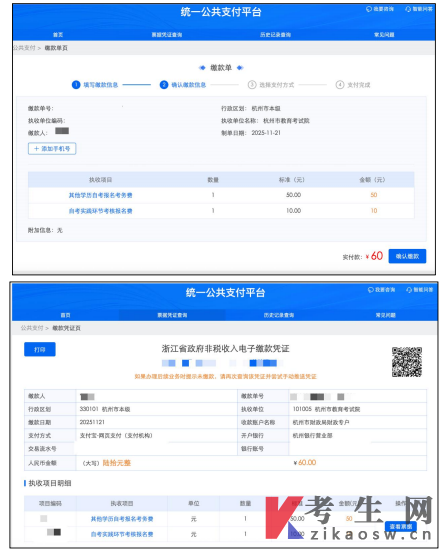Open 自考实践环节考核报名费 link in the 缴款单 table
The image size is (447, 553).
click(x=100, y=211)
